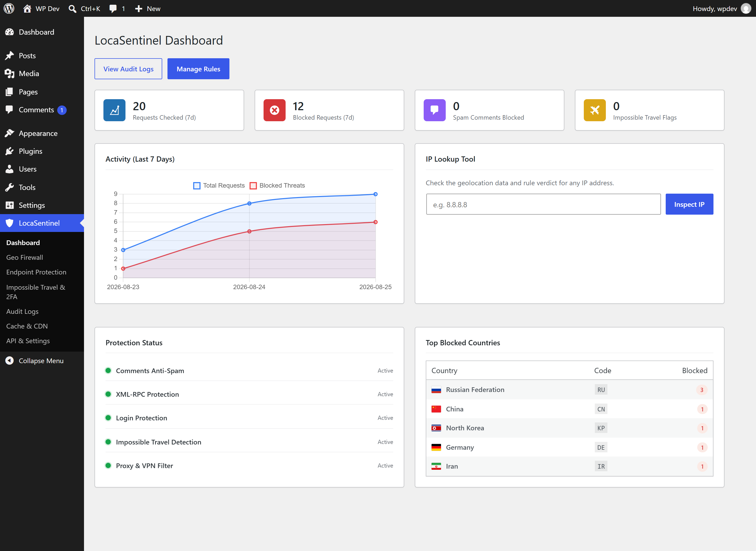Click the Pages icon in sidebar
The width and height of the screenshot is (756, 551).
tap(9, 92)
